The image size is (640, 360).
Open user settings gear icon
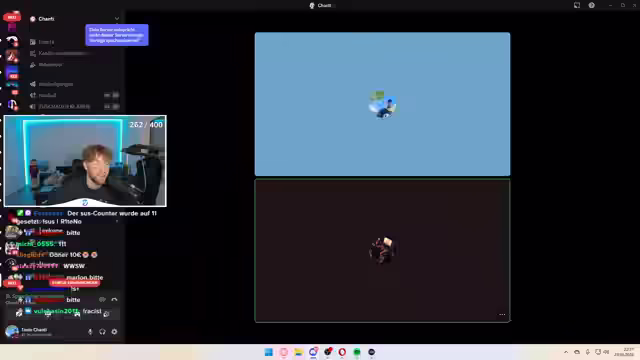point(114,332)
